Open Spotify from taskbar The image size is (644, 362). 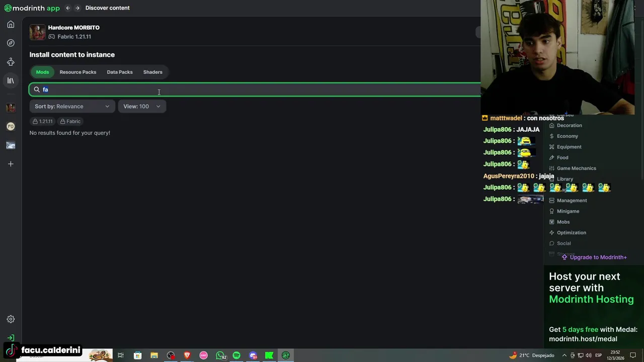[x=236, y=355]
